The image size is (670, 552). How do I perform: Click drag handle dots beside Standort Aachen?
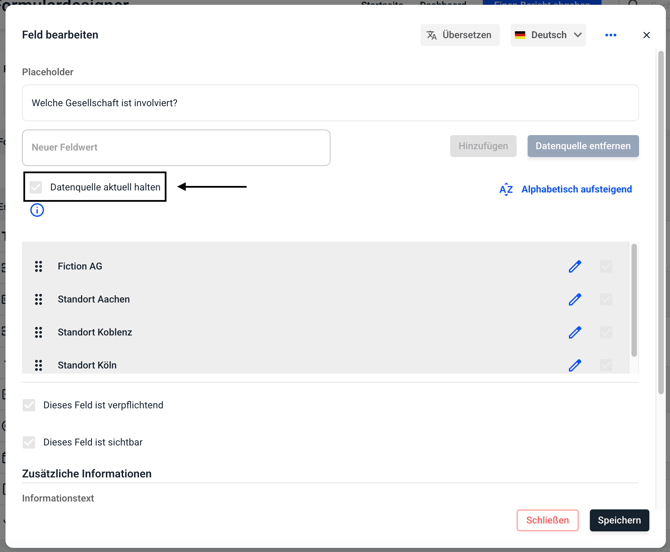pyautogui.click(x=38, y=299)
